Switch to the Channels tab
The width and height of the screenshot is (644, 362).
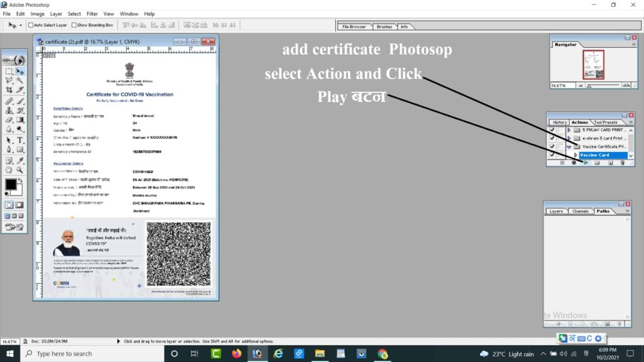[580, 211]
